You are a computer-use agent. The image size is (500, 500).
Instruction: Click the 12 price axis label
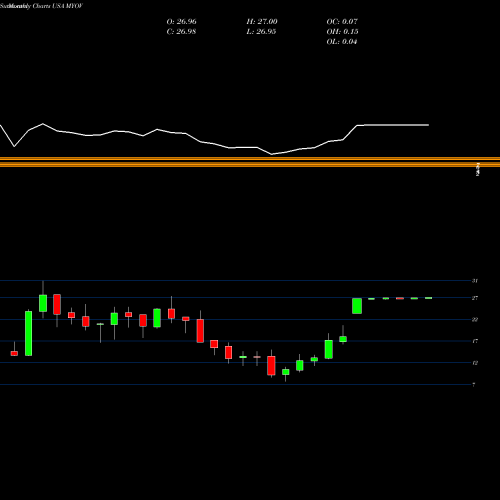475,363
